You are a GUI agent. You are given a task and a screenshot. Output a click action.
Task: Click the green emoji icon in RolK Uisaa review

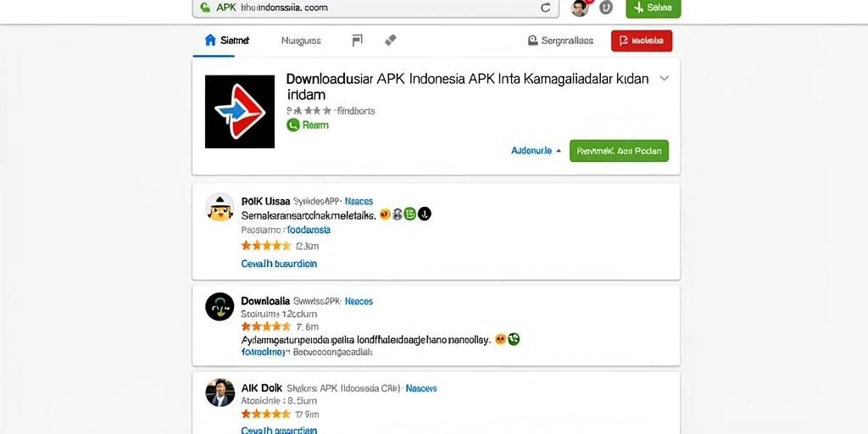(409, 214)
